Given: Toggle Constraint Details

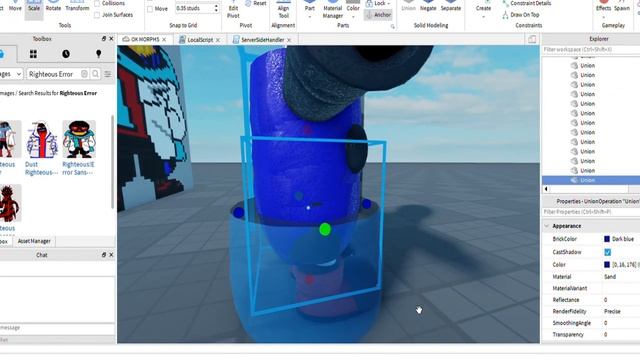Looking at the screenshot, I should 527,3.
